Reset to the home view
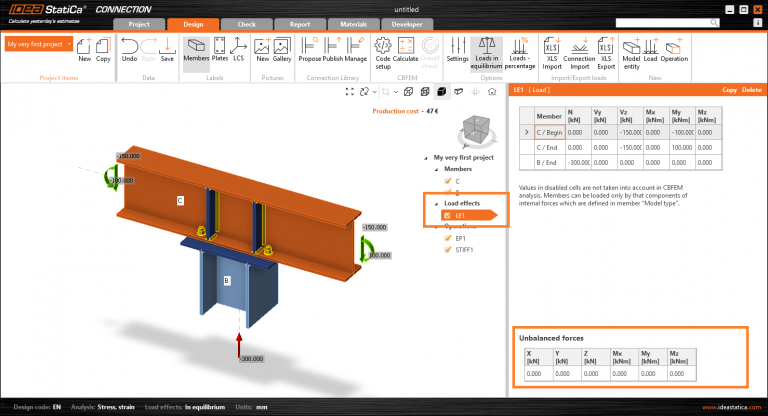768x416 pixels. pos(492,92)
